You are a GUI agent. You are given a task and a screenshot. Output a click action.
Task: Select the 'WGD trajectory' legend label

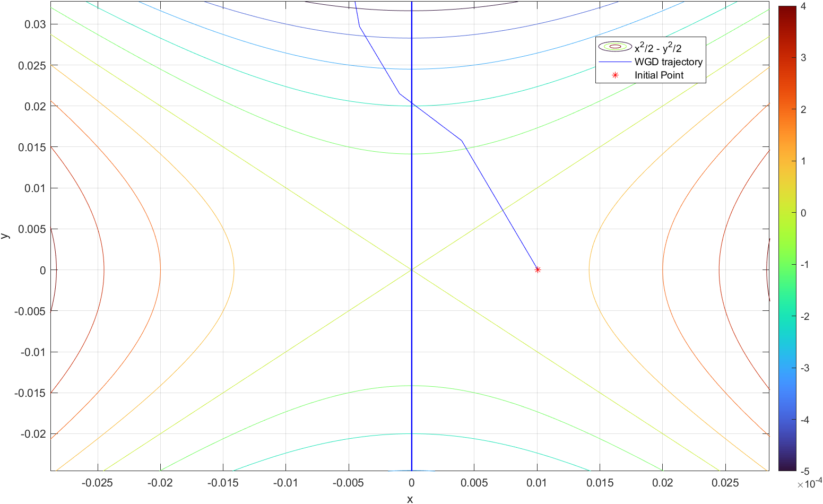point(669,62)
